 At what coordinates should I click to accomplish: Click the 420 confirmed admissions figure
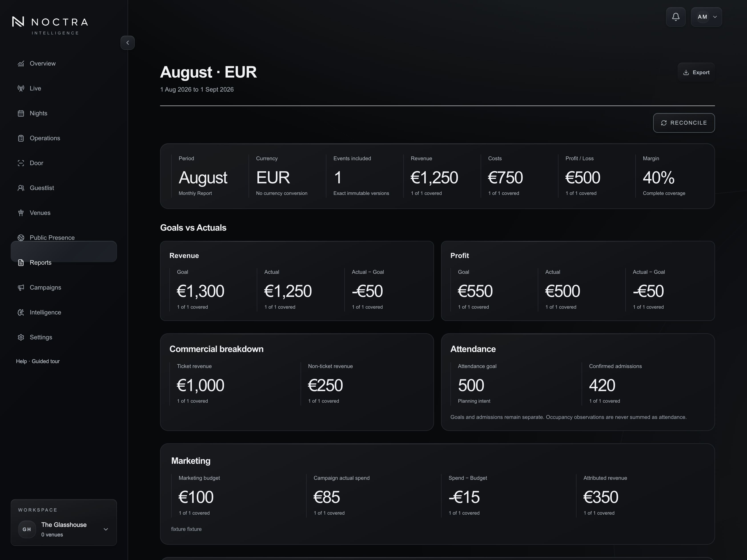click(x=602, y=386)
